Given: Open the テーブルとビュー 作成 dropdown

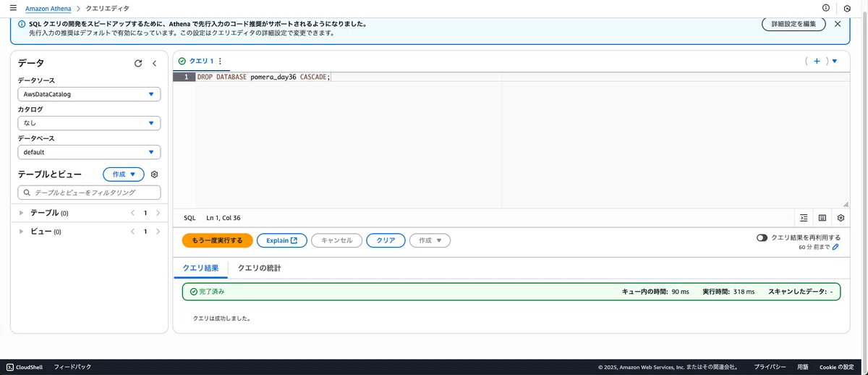Looking at the screenshot, I should (x=124, y=174).
